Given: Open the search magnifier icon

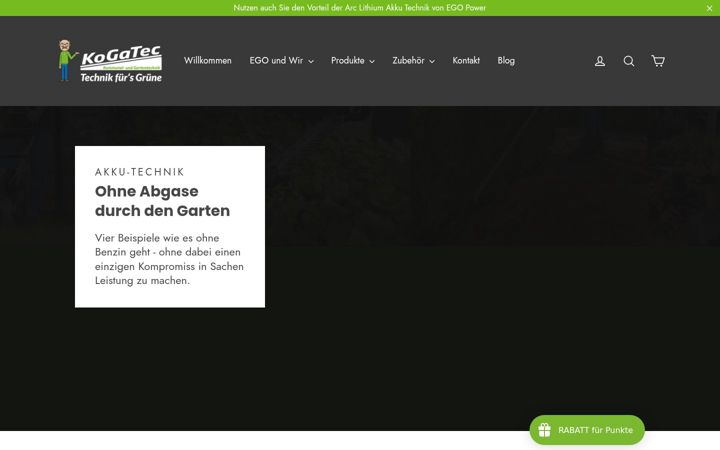Looking at the screenshot, I should pyautogui.click(x=629, y=61).
